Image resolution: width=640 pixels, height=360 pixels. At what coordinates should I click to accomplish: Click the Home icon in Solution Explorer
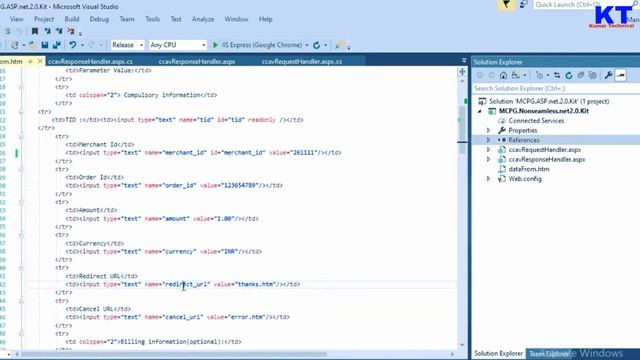click(503, 75)
